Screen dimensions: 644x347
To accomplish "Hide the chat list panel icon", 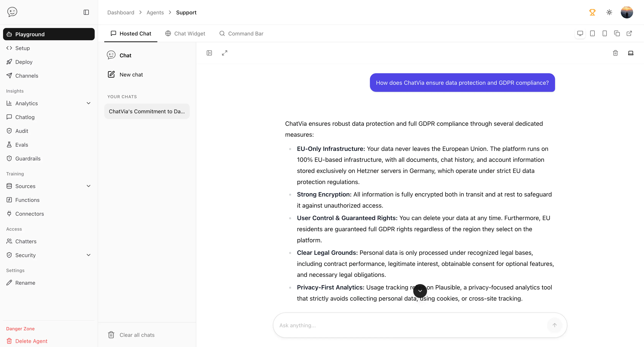I will [209, 53].
